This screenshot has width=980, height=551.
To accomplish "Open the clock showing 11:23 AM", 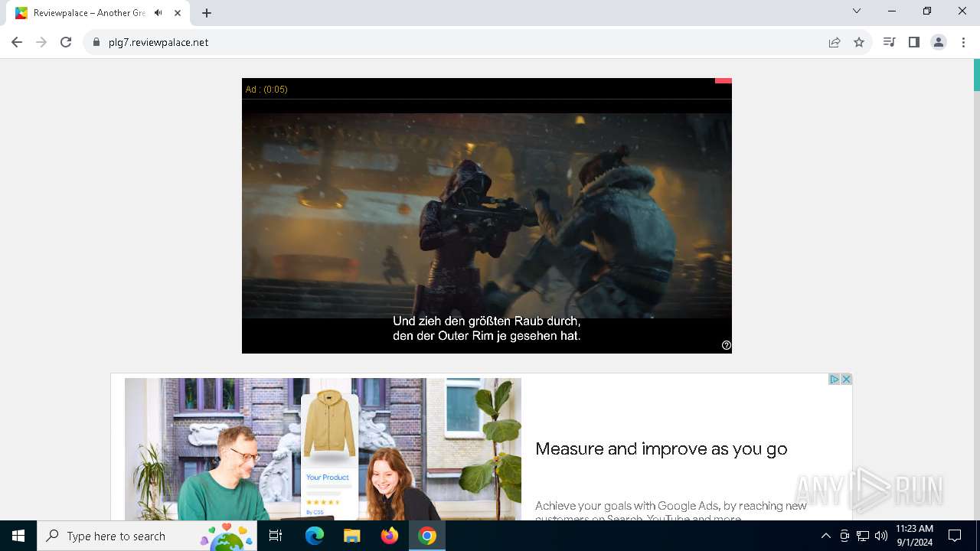I will pos(914,536).
